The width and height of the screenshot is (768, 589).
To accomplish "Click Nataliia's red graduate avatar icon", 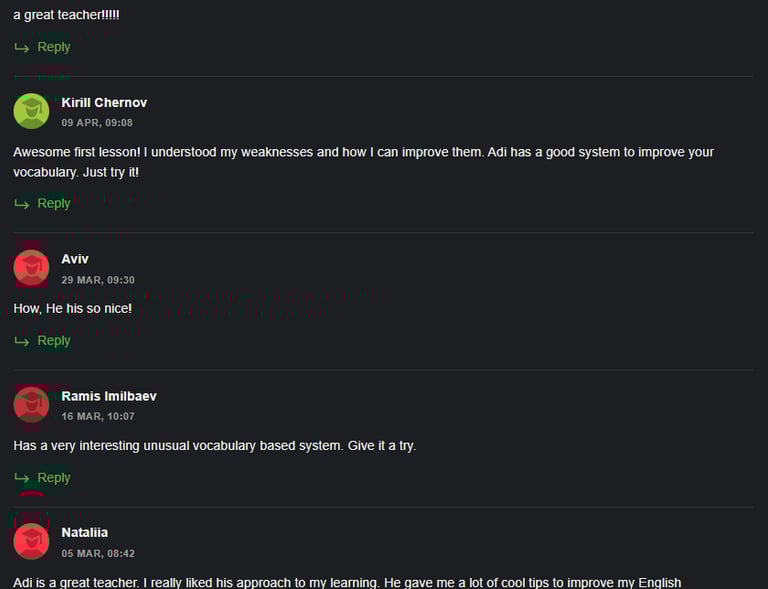I will [x=31, y=542].
